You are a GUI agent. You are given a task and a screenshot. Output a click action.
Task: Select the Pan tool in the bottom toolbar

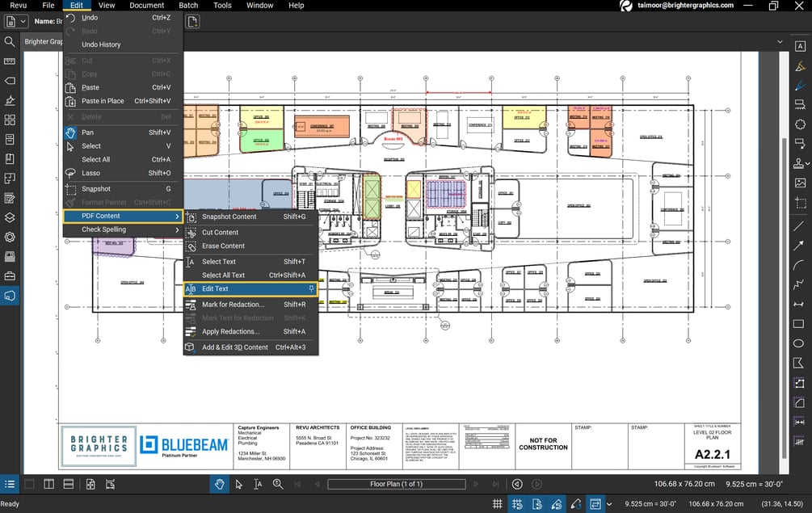(219, 485)
